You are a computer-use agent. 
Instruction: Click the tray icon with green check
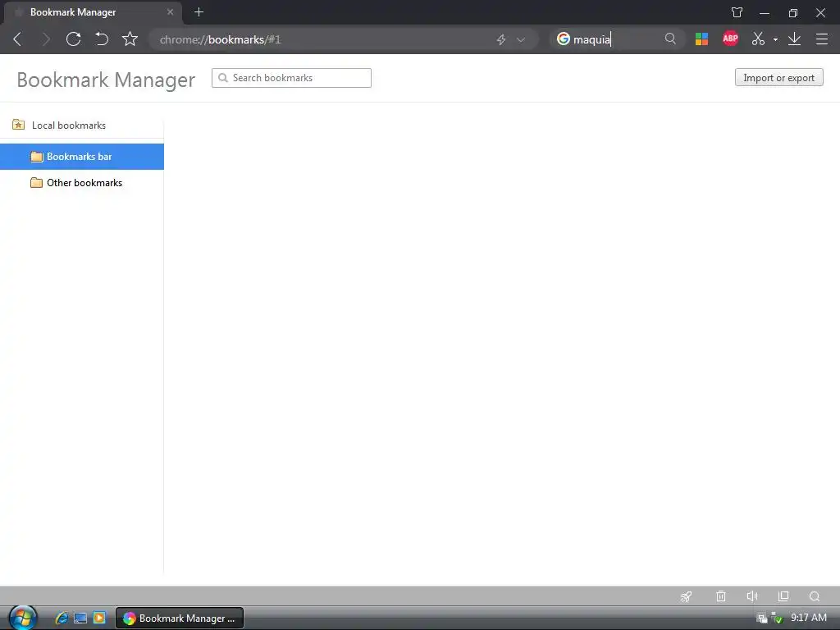[x=777, y=619]
